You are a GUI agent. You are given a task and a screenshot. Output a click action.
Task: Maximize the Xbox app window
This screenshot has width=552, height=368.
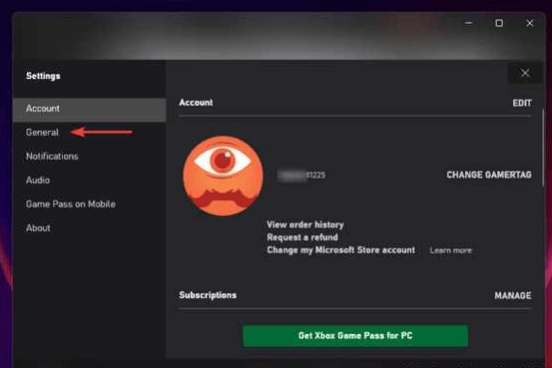click(499, 23)
